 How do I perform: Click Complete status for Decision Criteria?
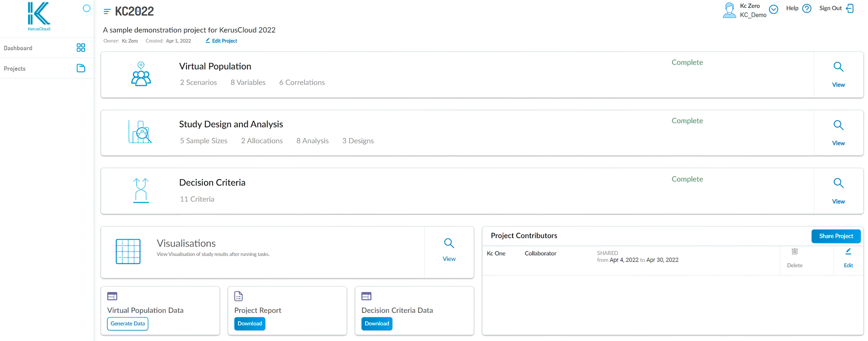[x=687, y=179]
